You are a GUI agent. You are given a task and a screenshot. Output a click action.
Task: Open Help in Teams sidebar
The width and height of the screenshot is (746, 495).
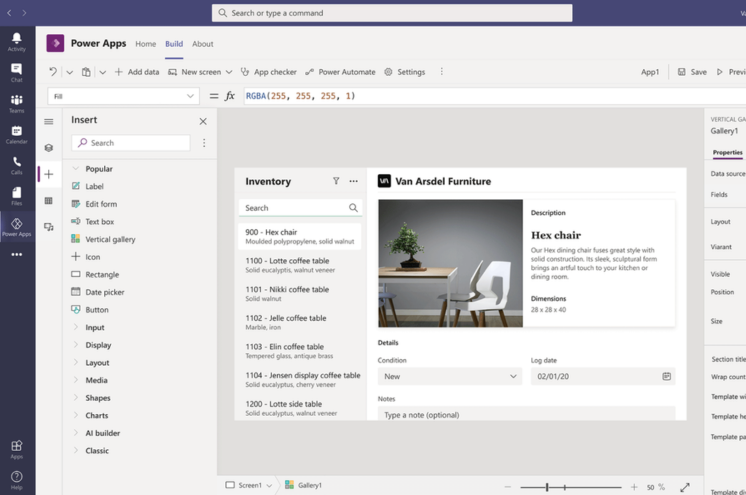coord(17,480)
